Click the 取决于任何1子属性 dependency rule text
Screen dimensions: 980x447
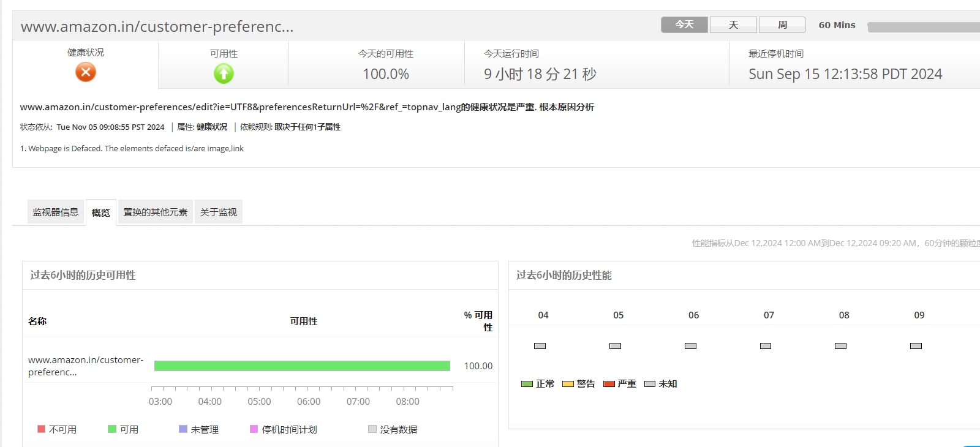coord(307,127)
